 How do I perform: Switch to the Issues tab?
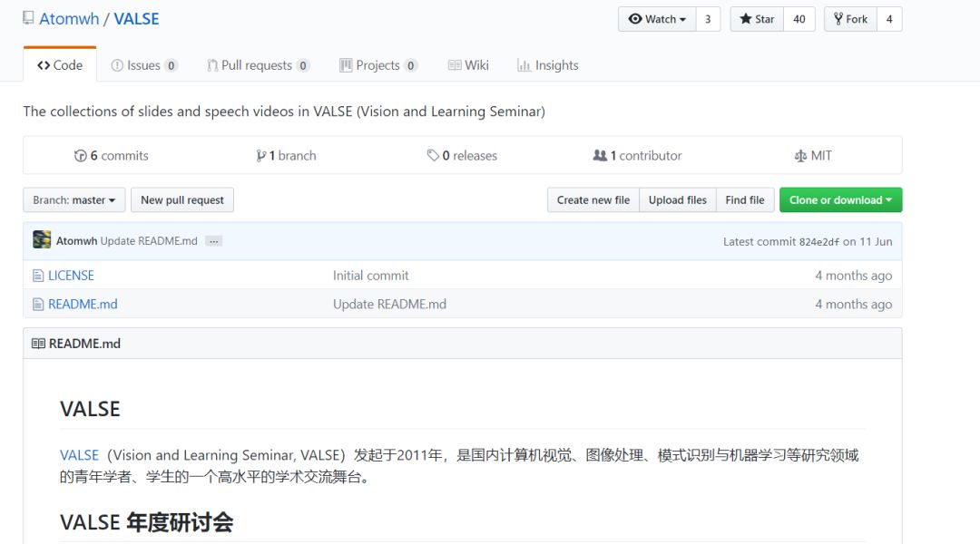point(144,65)
